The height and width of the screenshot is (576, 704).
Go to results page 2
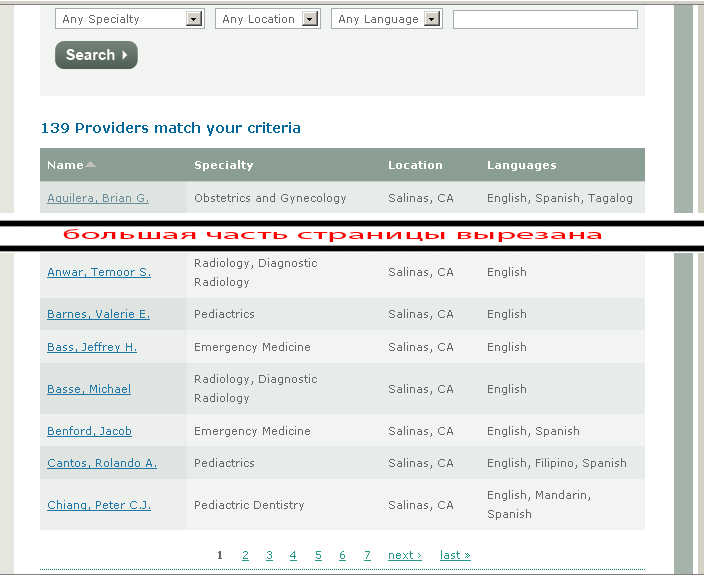(245, 555)
